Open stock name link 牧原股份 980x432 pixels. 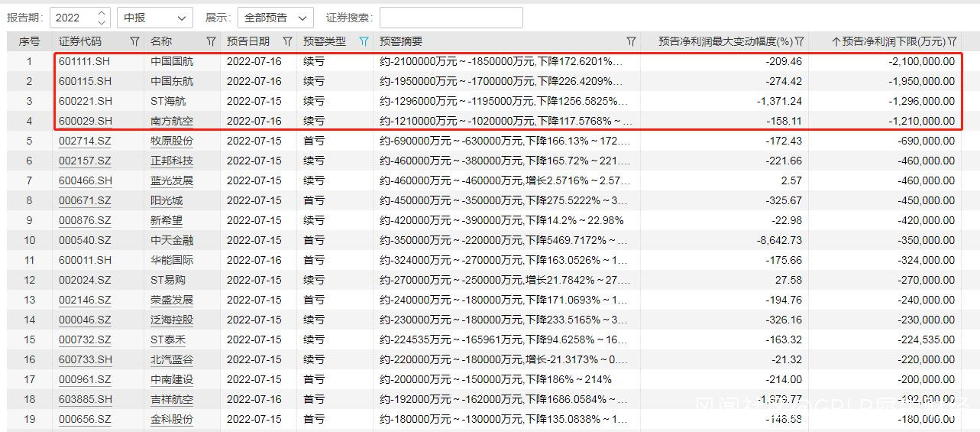tap(172, 141)
